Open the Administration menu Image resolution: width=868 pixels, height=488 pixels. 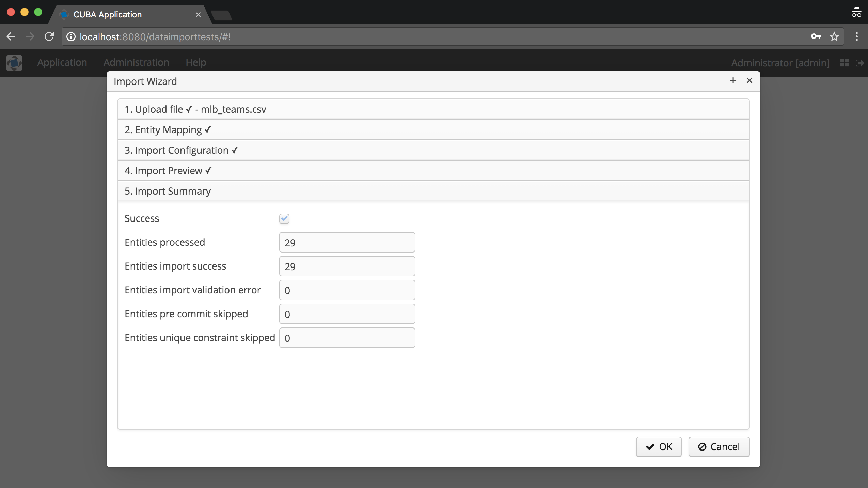point(136,62)
